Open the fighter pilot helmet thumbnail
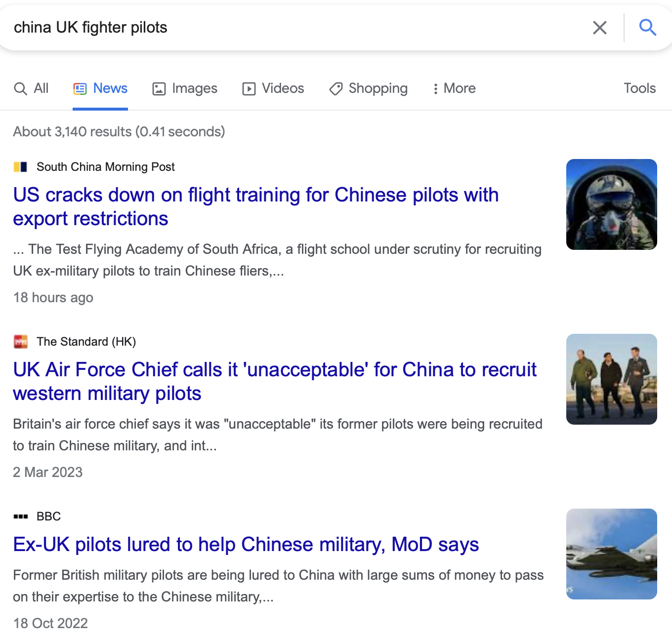The height and width of the screenshot is (636, 672). (x=612, y=204)
